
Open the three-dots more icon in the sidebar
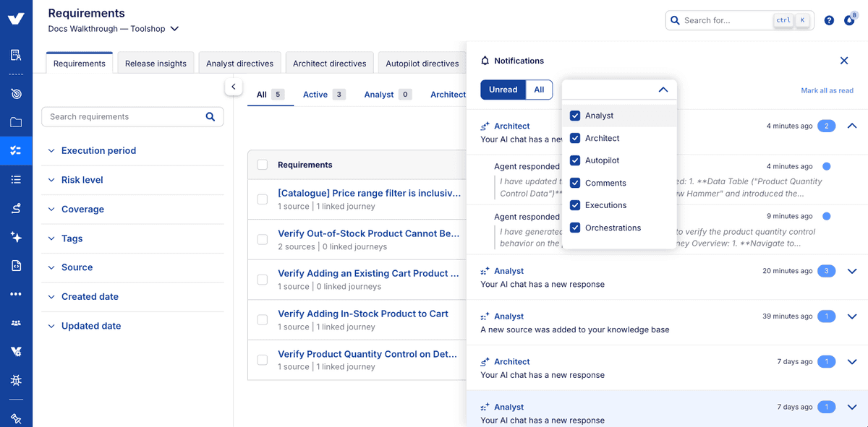16,294
